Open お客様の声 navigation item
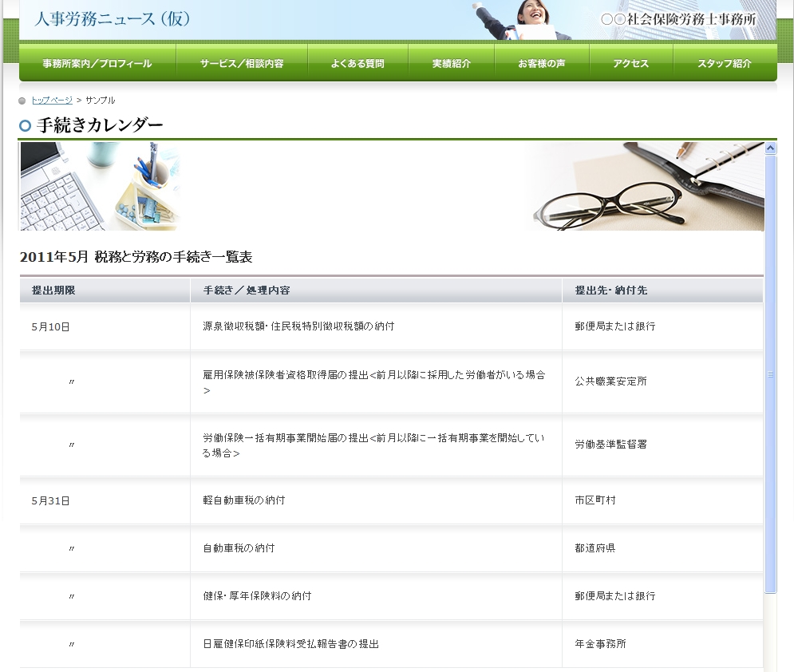794x672 pixels. click(x=542, y=63)
